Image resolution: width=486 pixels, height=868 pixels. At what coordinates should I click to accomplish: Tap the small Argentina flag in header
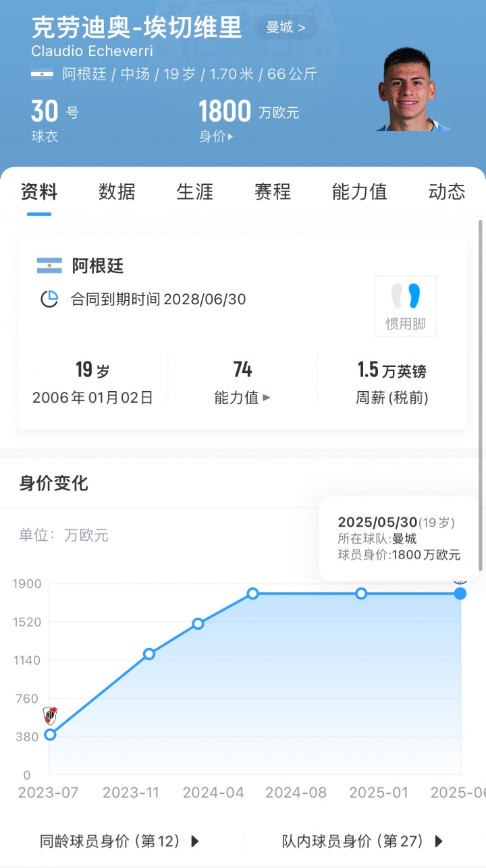(42, 74)
